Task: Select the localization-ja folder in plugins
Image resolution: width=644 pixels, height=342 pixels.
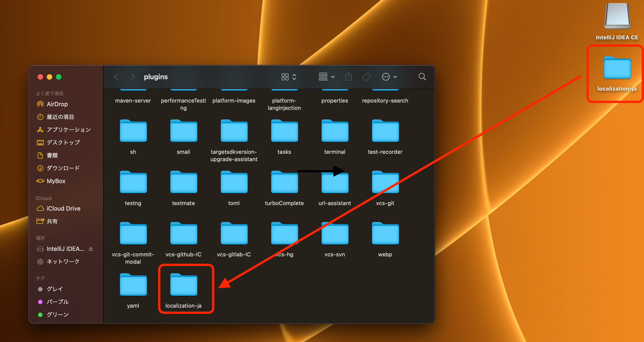Action: click(x=184, y=285)
